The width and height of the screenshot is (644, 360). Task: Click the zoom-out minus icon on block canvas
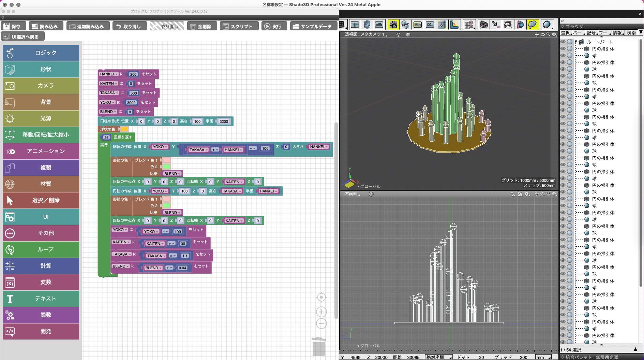point(321,323)
